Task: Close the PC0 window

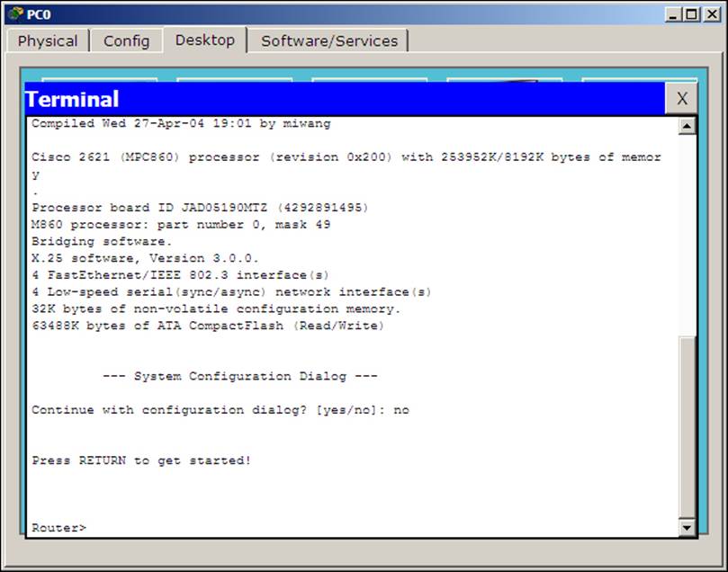Action: click(x=712, y=14)
